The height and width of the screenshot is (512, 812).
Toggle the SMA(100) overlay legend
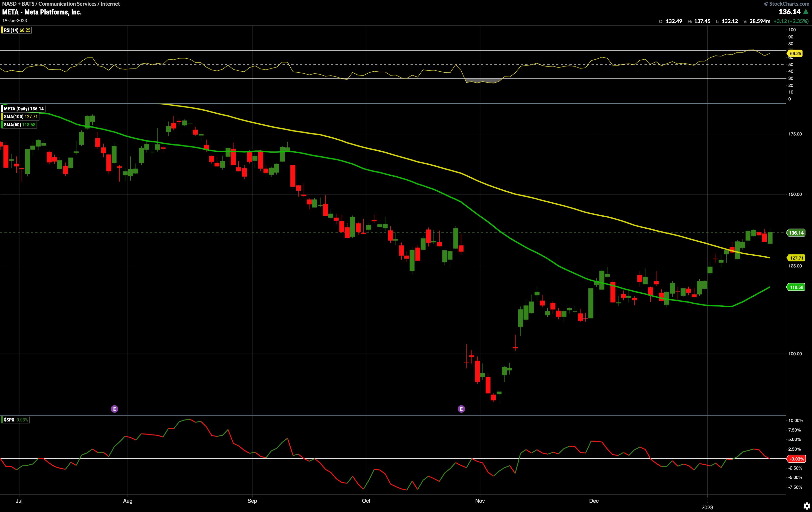(20, 117)
